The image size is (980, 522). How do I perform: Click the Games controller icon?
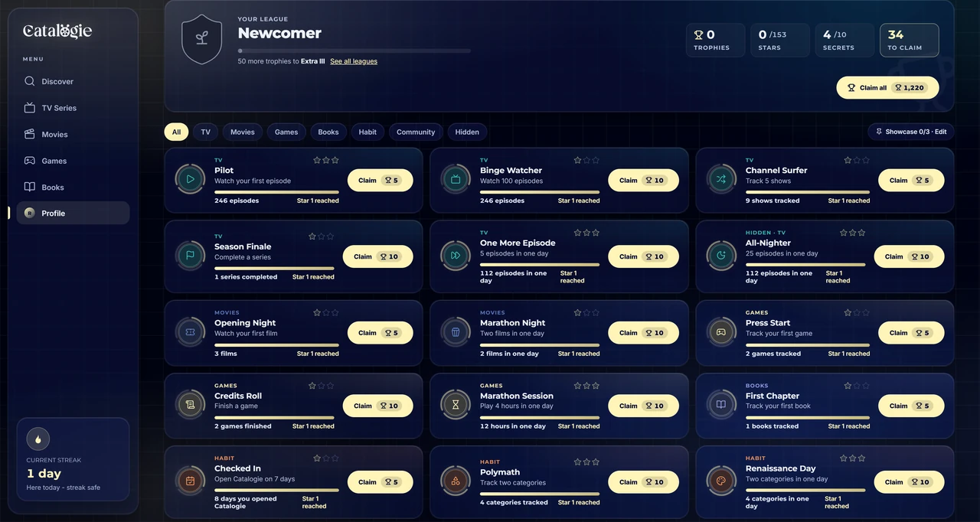[x=30, y=161]
